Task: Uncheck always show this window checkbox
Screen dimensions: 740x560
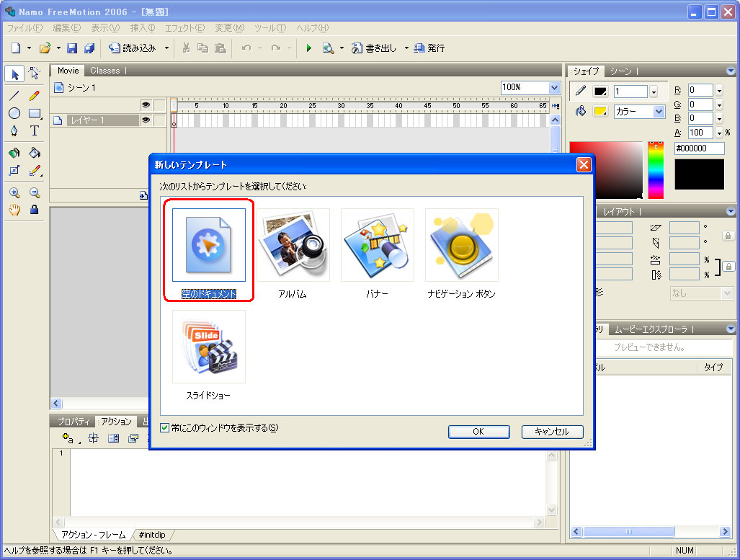Action: tap(165, 428)
